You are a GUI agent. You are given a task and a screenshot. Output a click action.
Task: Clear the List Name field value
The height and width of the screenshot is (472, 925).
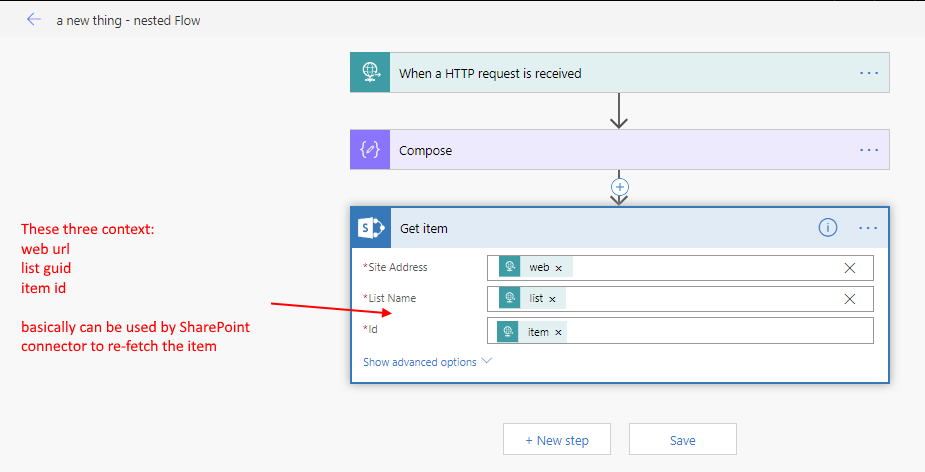pyautogui.click(x=849, y=299)
